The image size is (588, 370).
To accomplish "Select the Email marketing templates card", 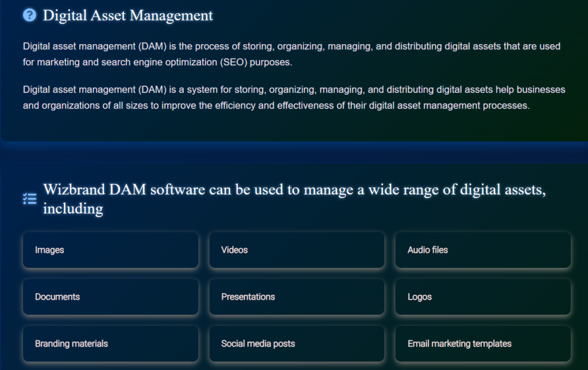I will point(483,344).
